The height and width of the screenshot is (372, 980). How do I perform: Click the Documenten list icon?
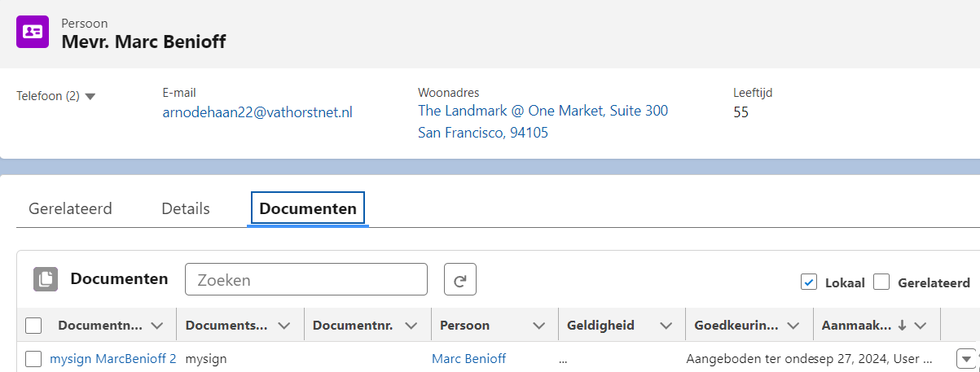click(x=46, y=279)
